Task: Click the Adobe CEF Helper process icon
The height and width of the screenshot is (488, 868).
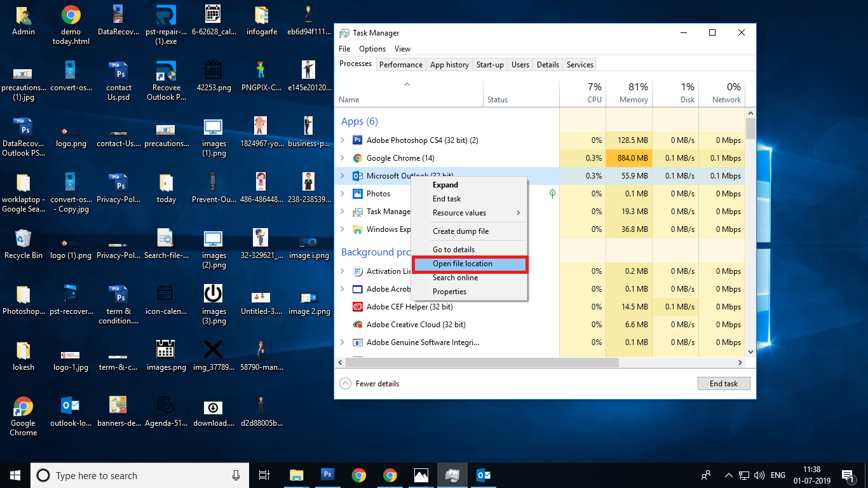Action: tap(357, 307)
